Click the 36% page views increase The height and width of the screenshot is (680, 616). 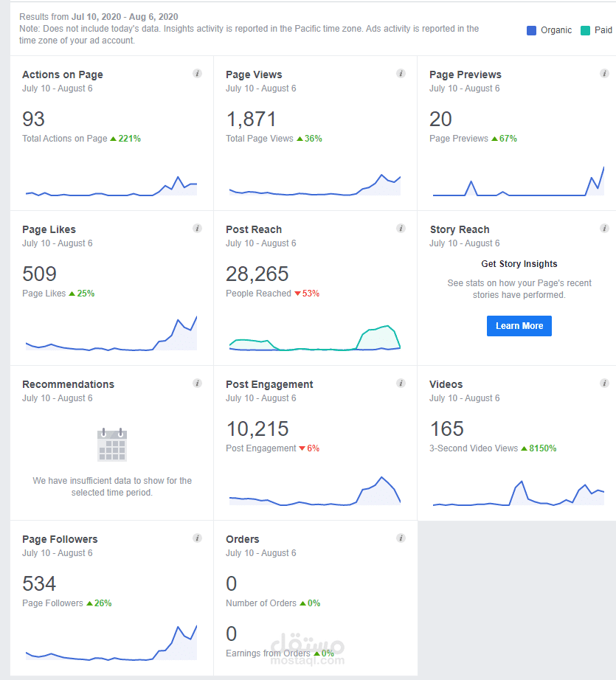[x=309, y=139]
